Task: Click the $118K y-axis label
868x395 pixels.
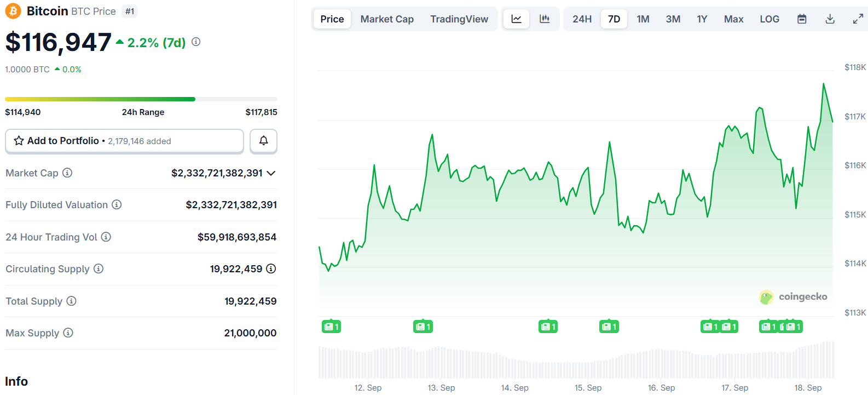Action: tap(855, 67)
